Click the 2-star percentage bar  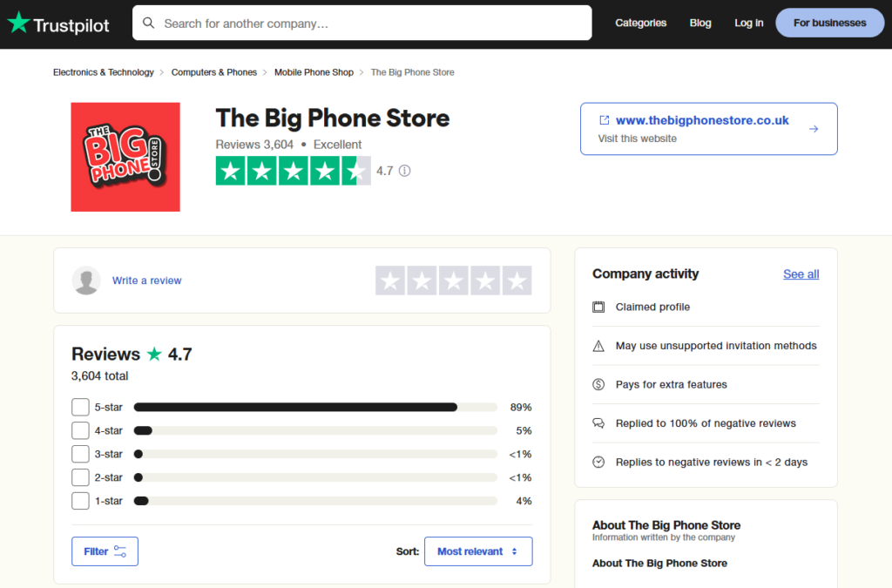pyautogui.click(x=315, y=477)
